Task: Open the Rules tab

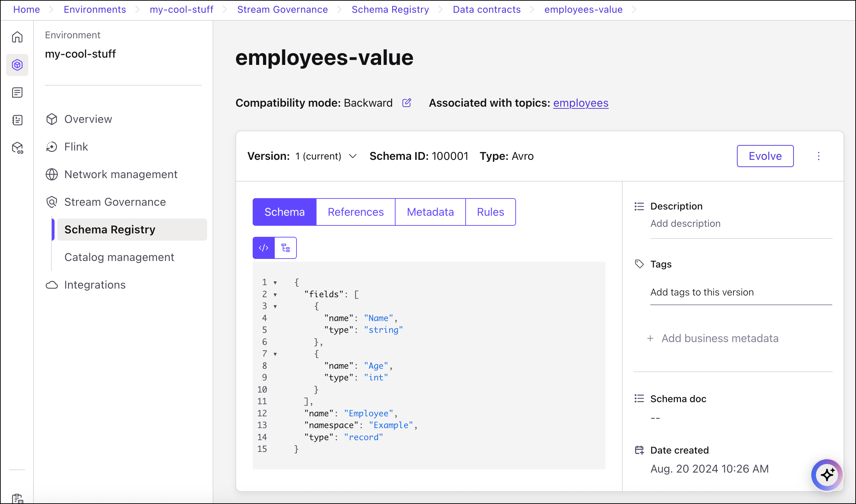Action: click(490, 212)
